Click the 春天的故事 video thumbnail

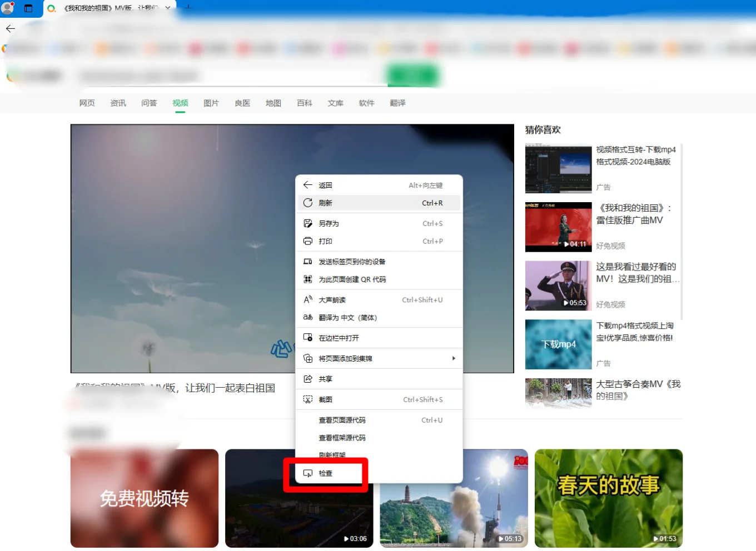pyautogui.click(x=608, y=498)
